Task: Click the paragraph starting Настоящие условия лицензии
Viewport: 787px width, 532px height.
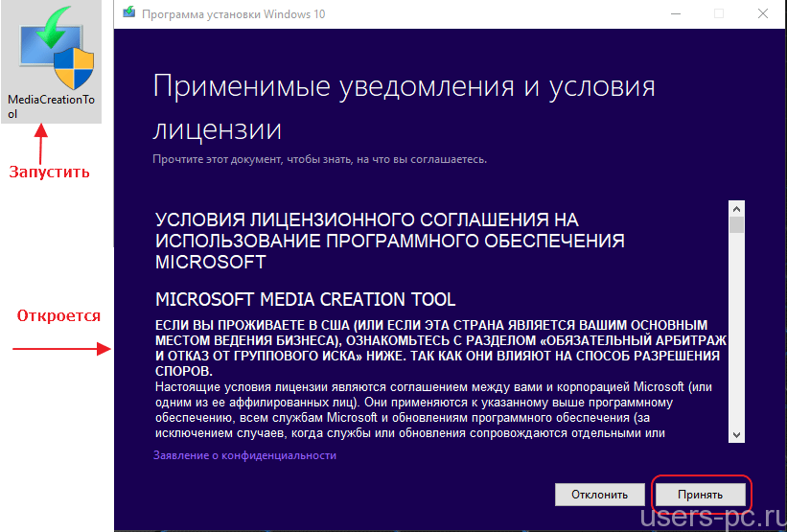Action: coord(433,410)
